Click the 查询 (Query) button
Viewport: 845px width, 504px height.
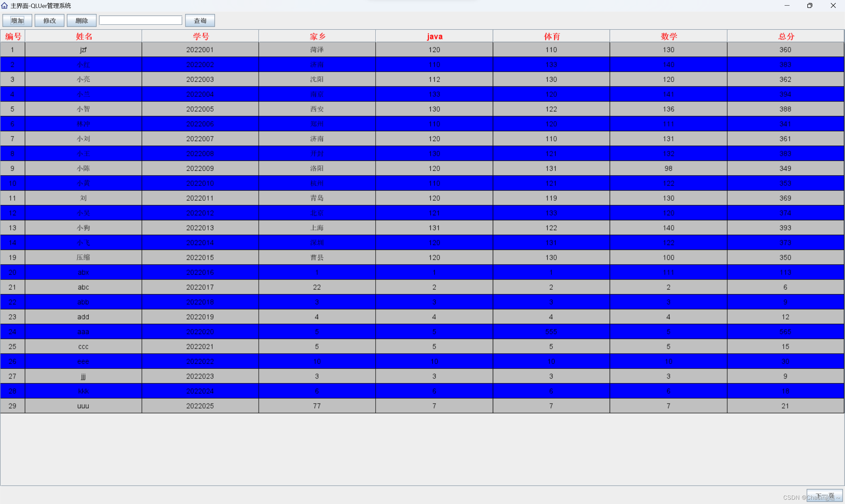(x=200, y=20)
